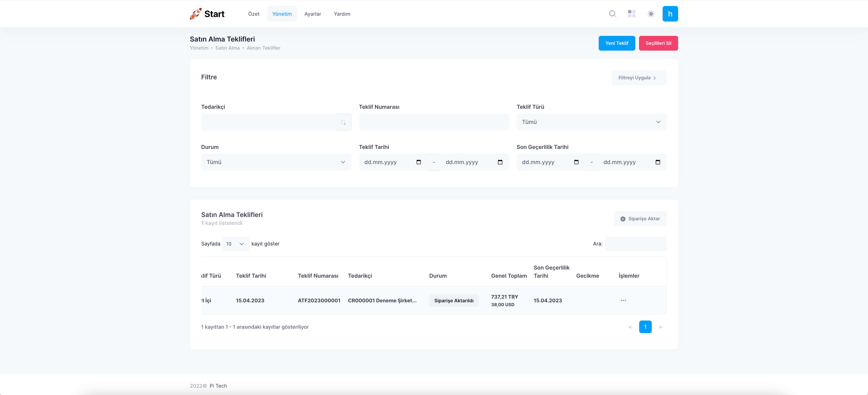The width and height of the screenshot is (868, 395).
Task: Open row actions three-dot menu
Action: (x=623, y=301)
